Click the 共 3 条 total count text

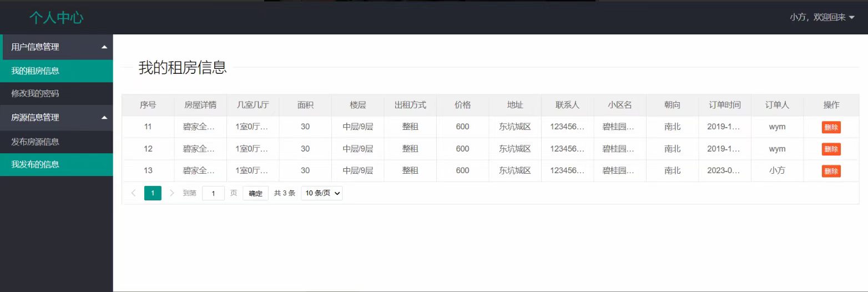point(285,193)
